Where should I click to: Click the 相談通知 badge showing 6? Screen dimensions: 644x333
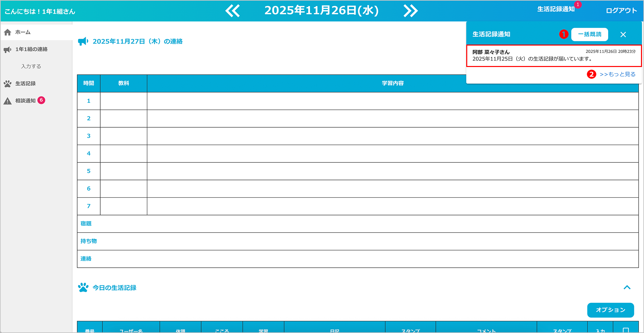point(41,100)
